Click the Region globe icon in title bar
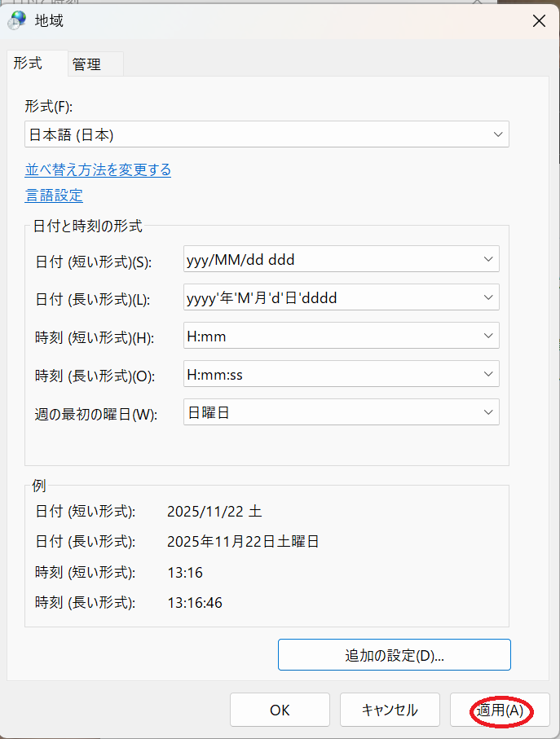This screenshot has height=739, width=560. (16, 21)
